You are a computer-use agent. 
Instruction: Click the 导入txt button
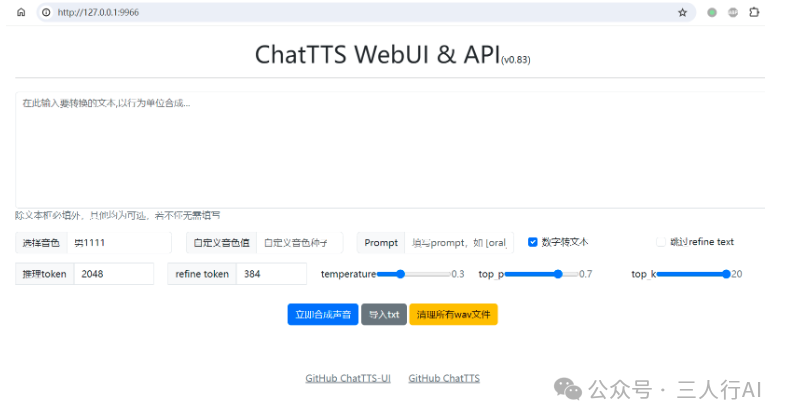pyautogui.click(x=384, y=314)
